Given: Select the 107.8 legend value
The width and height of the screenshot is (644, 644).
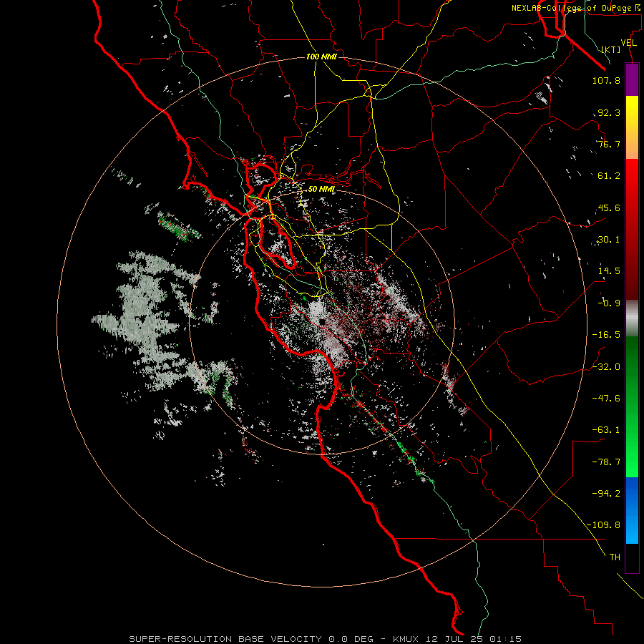Looking at the screenshot, I should pyautogui.click(x=606, y=80).
